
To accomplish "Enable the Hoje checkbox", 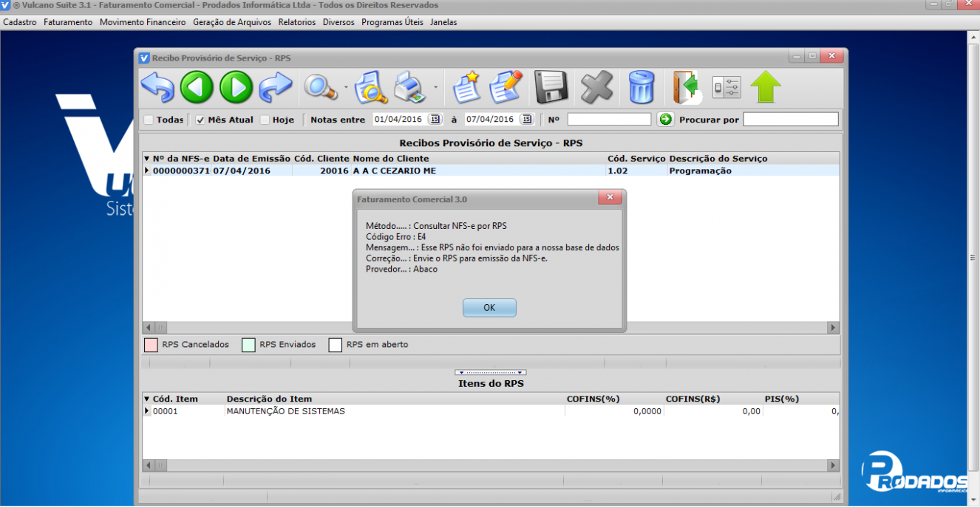I will pos(265,120).
